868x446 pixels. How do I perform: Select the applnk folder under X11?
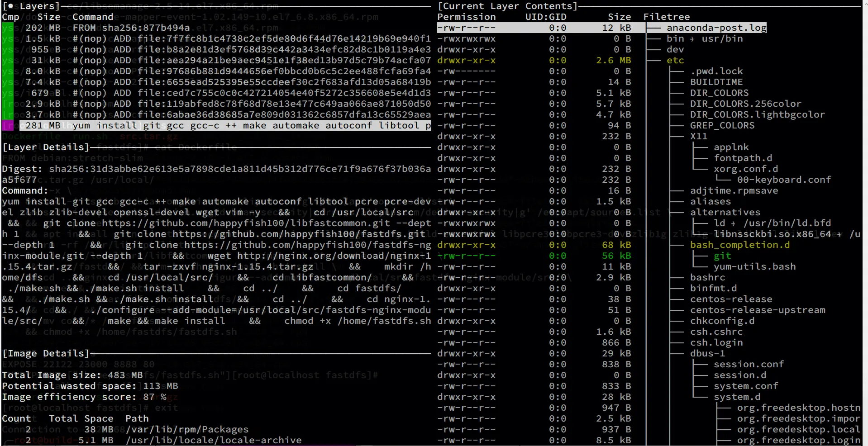[731, 147]
